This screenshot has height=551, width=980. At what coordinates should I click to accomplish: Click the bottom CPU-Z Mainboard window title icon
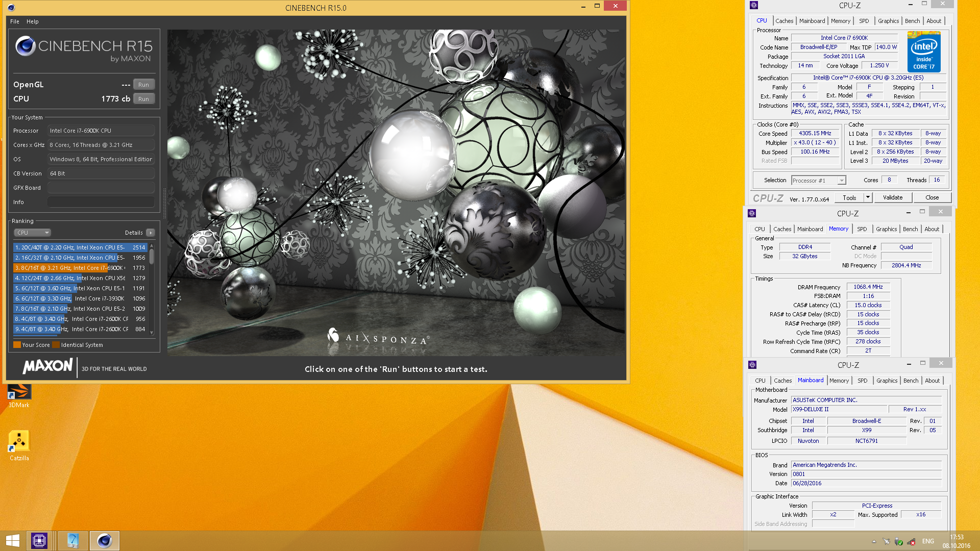pos(752,365)
